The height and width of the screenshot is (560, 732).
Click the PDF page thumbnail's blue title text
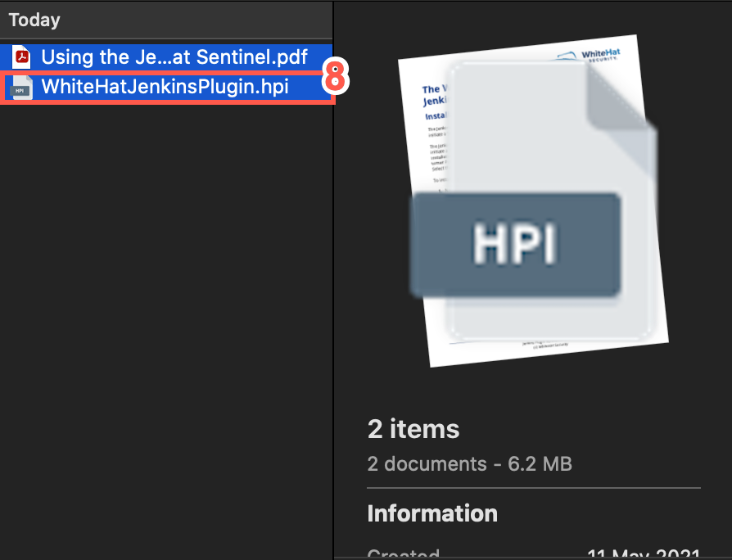point(432,95)
